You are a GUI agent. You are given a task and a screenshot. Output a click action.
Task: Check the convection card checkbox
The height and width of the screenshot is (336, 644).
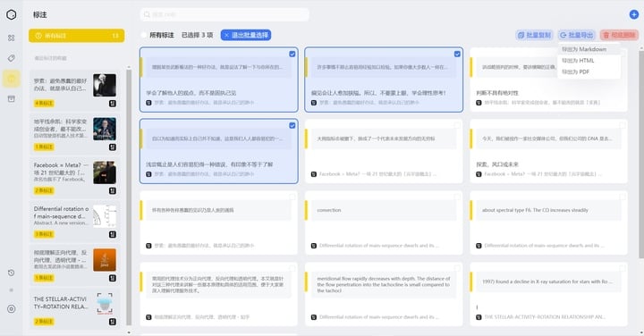457,197
